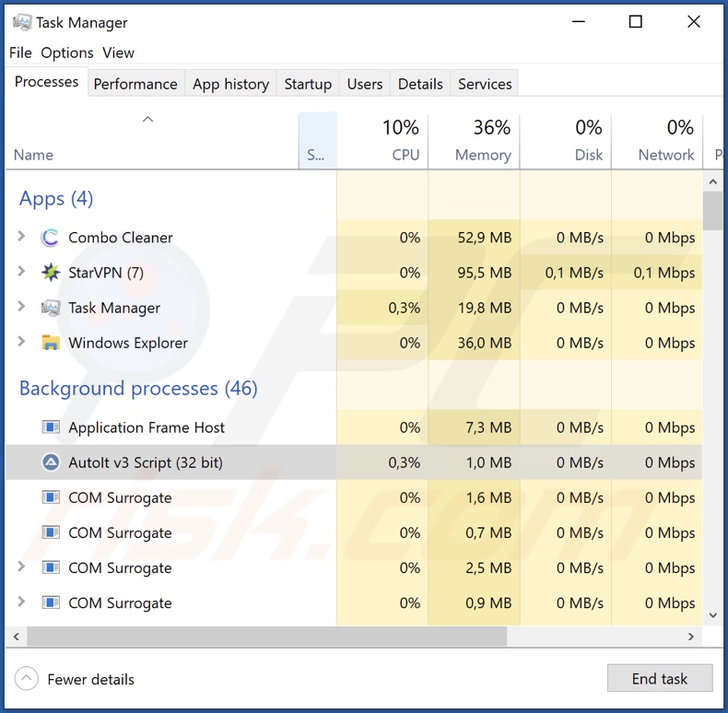Open the View menu

click(118, 53)
